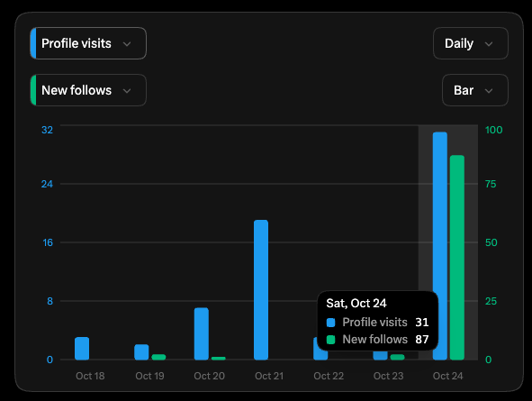Click the blue 8 left axis value

(50, 301)
